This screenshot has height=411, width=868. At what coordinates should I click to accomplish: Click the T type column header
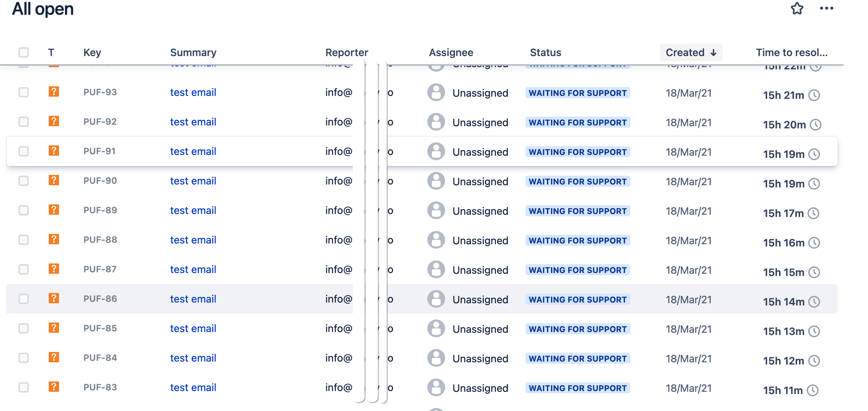click(x=51, y=52)
